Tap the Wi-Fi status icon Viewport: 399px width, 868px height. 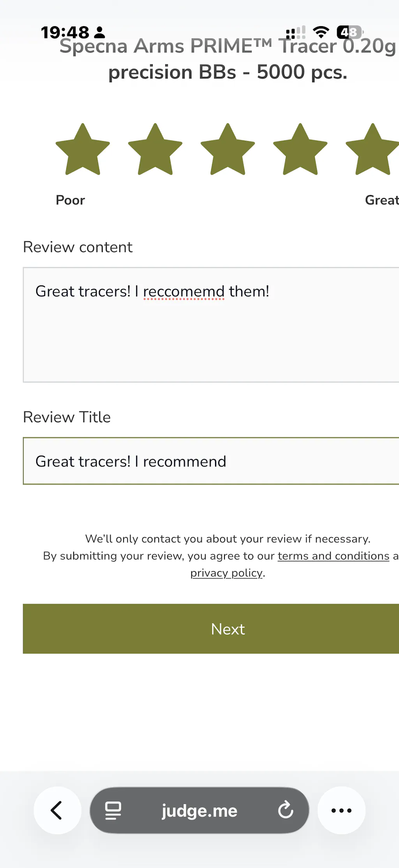[x=321, y=32]
